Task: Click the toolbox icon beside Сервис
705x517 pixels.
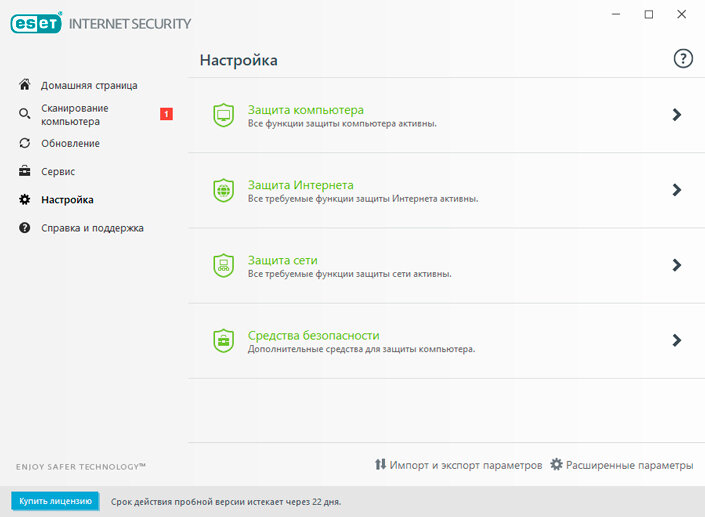Action: click(x=25, y=171)
